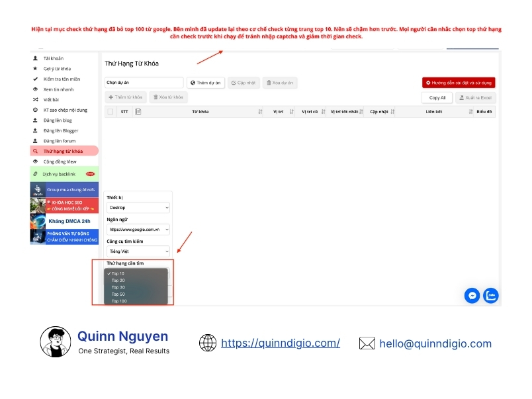Go to Thứ hạng từ khóa section
This screenshot has height=399, width=532.
64,152
